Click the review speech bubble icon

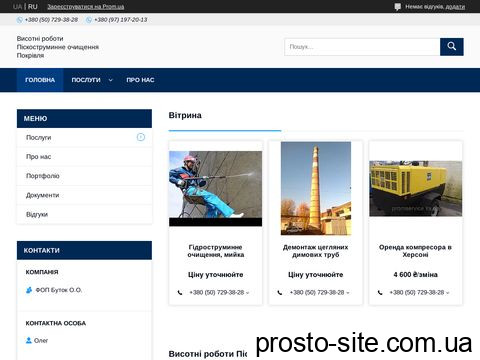pos(397,7)
